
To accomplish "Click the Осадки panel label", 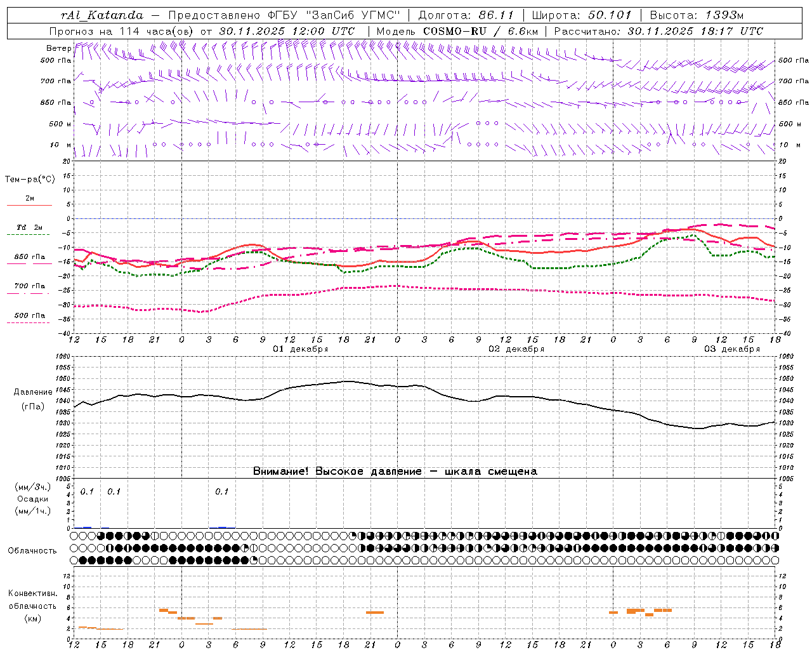I will pos(33,499).
